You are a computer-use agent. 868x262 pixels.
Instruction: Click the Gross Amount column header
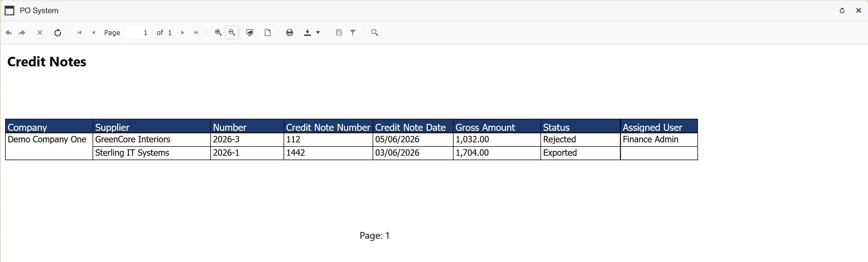click(x=497, y=126)
